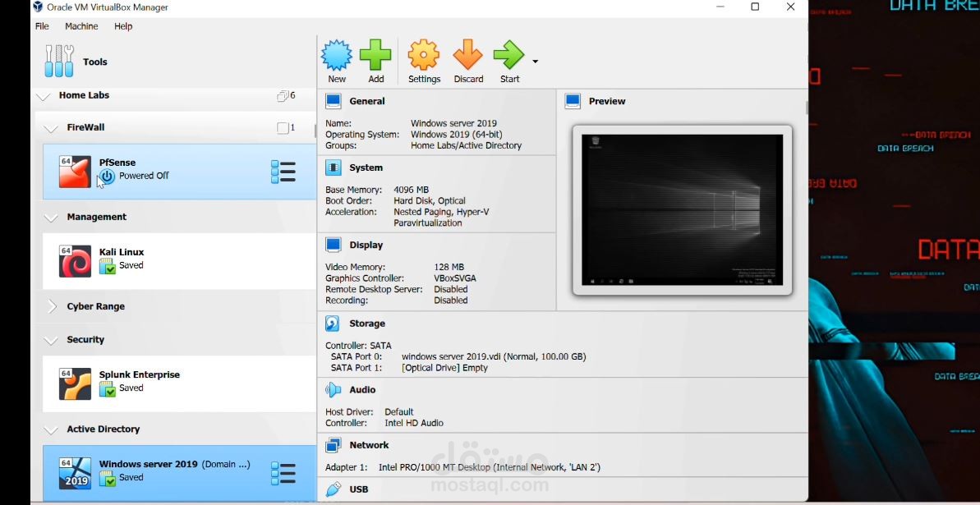Click the Storage section icon
Image resolution: width=980 pixels, height=505 pixels.
click(x=333, y=323)
